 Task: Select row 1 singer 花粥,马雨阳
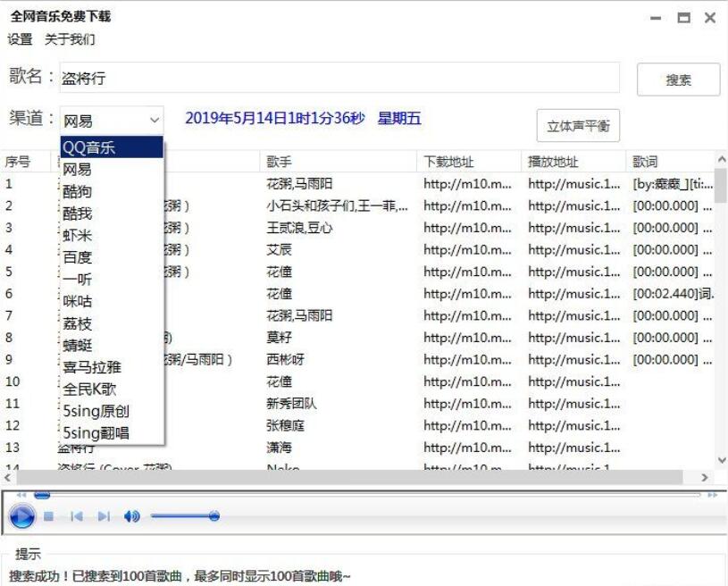(x=299, y=184)
